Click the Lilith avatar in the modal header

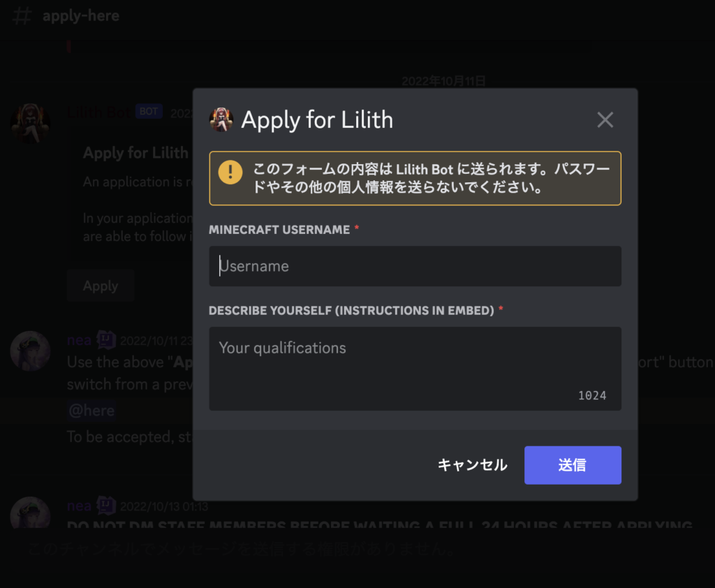tap(221, 119)
